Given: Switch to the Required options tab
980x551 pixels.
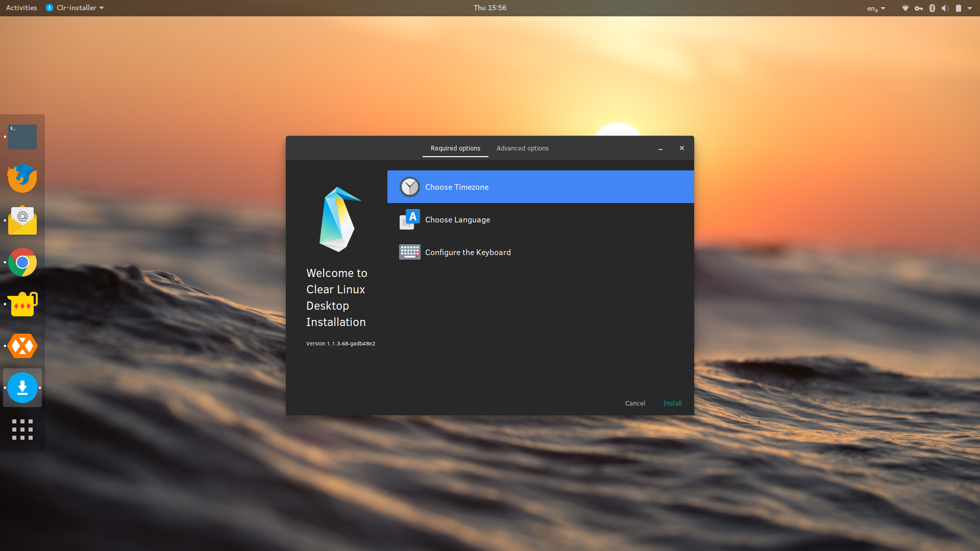Looking at the screenshot, I should 455,148.
